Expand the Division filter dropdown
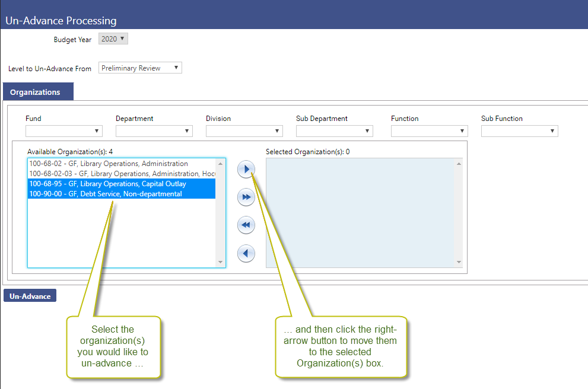588x389 pixels. pos(244,131)
